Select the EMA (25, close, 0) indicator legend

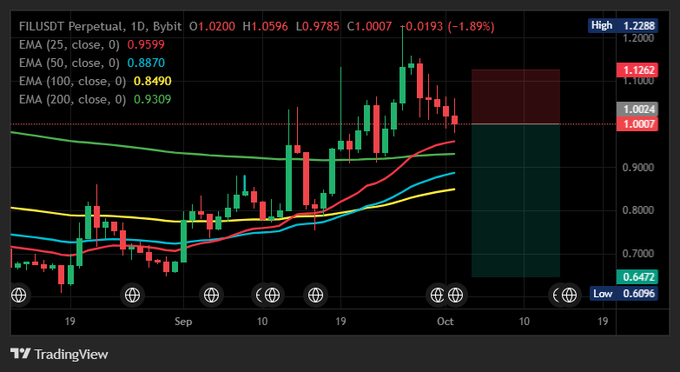click(69, 45)
